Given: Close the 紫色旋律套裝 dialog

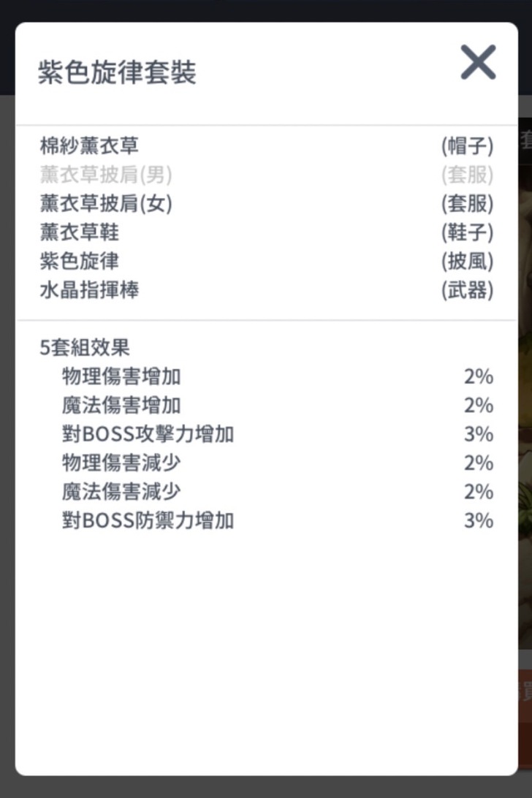Looking at the screenshot, I should pos(478,63).
